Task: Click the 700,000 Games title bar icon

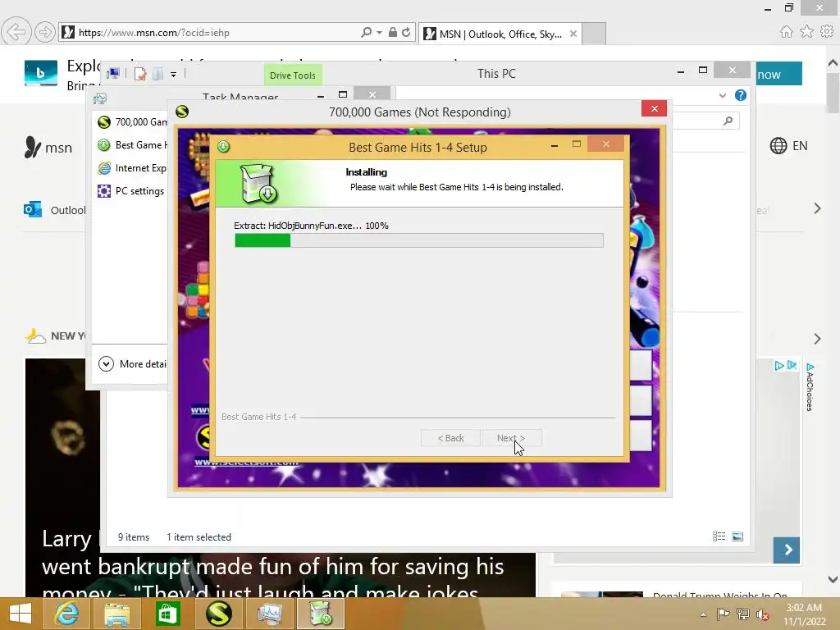Action: click(182, 112)
